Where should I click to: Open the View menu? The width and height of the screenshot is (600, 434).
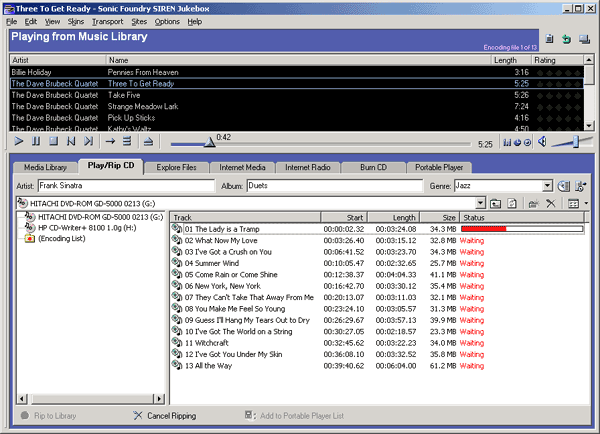[52, 22]
